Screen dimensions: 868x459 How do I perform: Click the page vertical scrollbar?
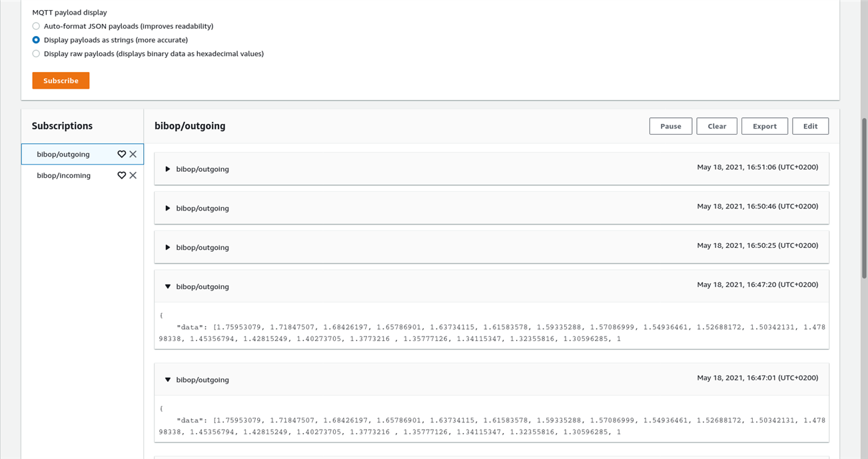point(864,199)
